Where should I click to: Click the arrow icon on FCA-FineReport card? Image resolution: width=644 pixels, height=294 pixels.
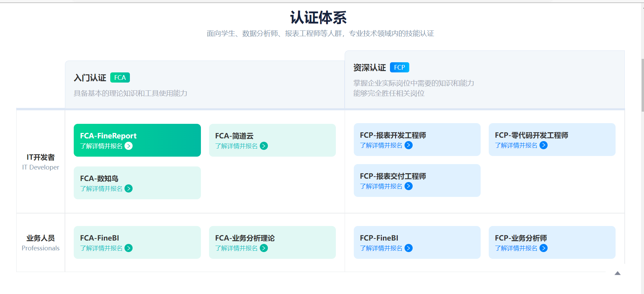point(129,146)
